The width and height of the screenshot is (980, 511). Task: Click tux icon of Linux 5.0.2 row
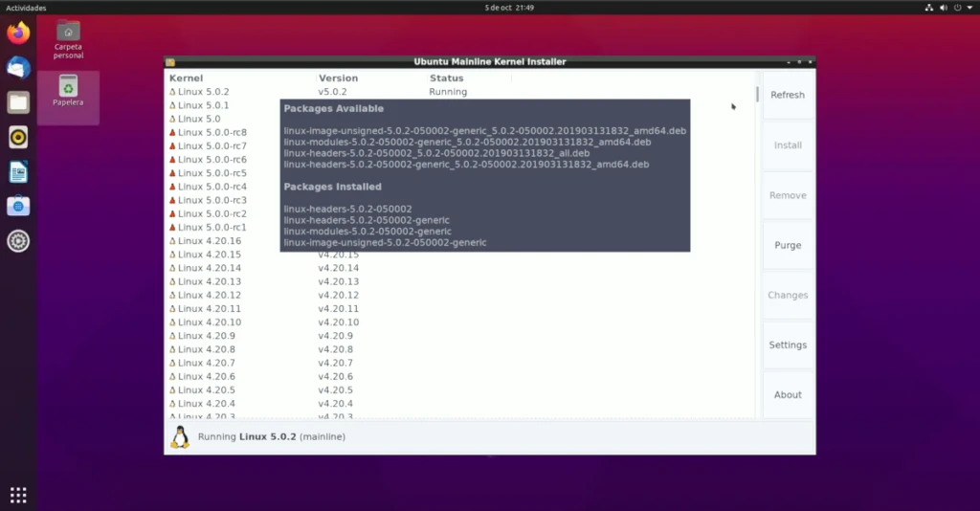(x=172, y=92)
